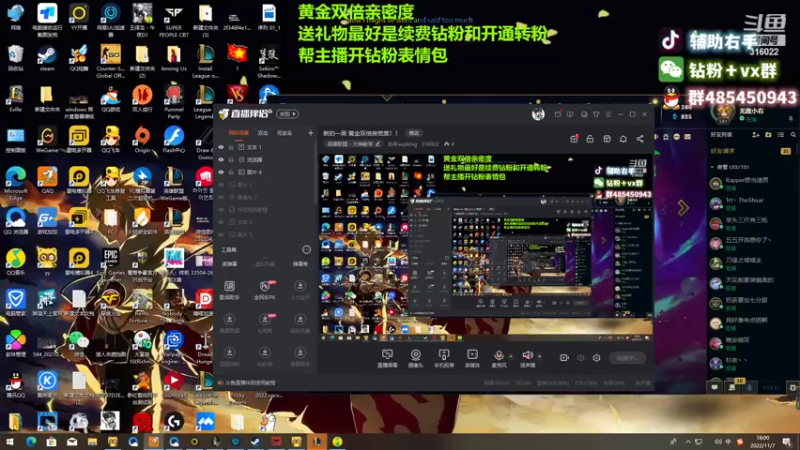Open the WeGame desktop icon

tap(47, 140)
